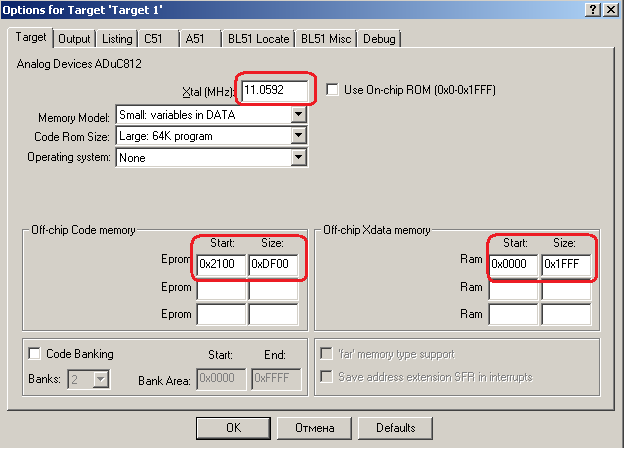Close the Options for Target dialog
This screenshot has height=449, width=625.
610,10
